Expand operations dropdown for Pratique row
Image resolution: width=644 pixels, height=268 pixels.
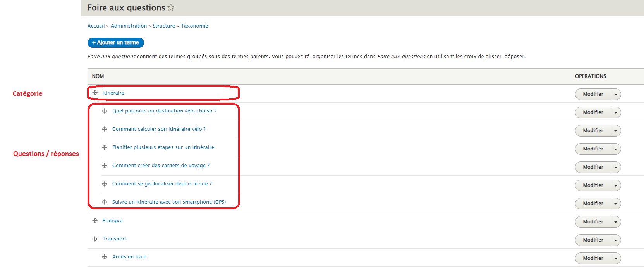click(x=616, y=222)
